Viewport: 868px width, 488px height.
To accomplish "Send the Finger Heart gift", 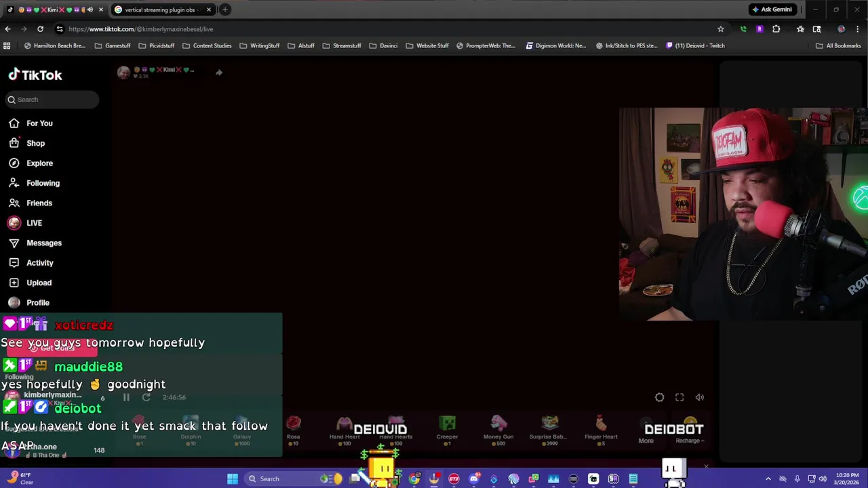I will point(601,431).
